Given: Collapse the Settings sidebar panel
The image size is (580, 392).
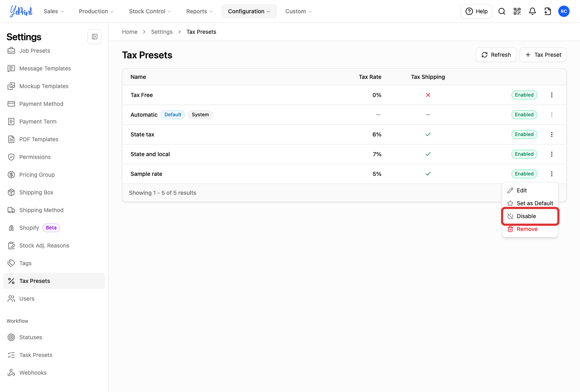Looking at the screenshot, I should point(95,37).
